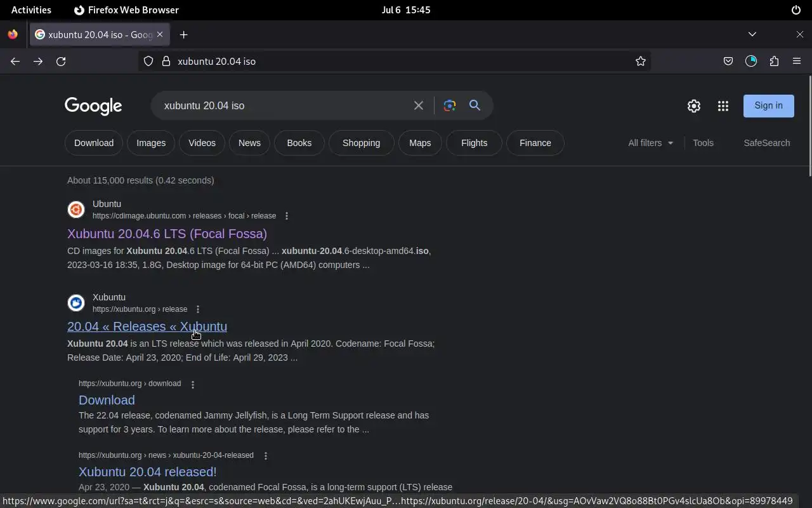Reload the current page
Screen dimensions: 812x508
click(61, 61)
